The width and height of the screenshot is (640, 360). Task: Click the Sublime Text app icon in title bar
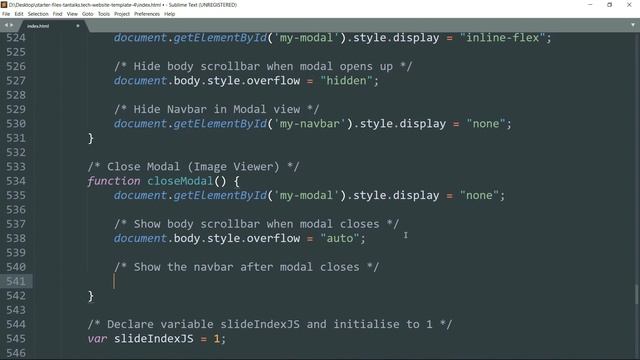pyautogui.click(x=4, y=5)
